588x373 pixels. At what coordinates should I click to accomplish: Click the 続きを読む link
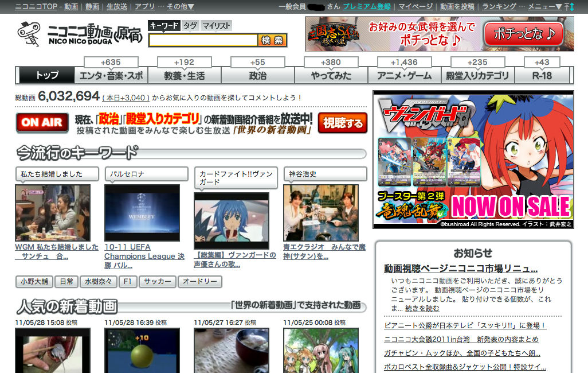(422, 308)
